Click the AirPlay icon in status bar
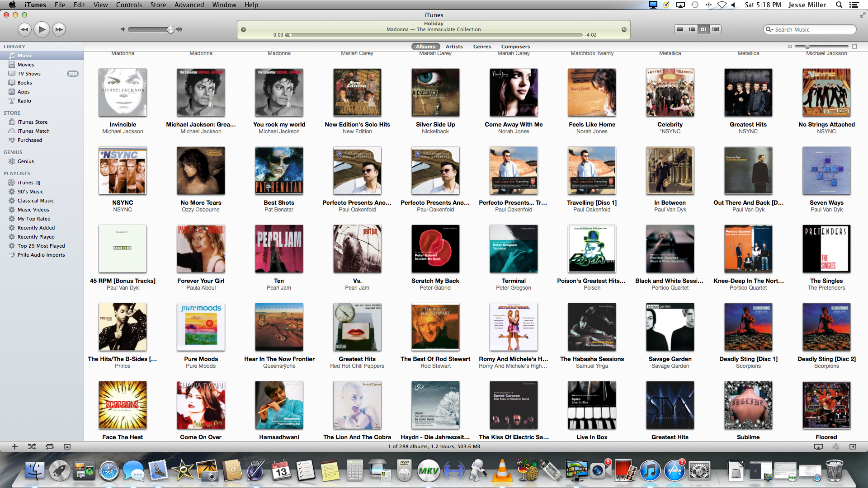The width and height of the screenshot is (868, 488). tap(818, 446)
